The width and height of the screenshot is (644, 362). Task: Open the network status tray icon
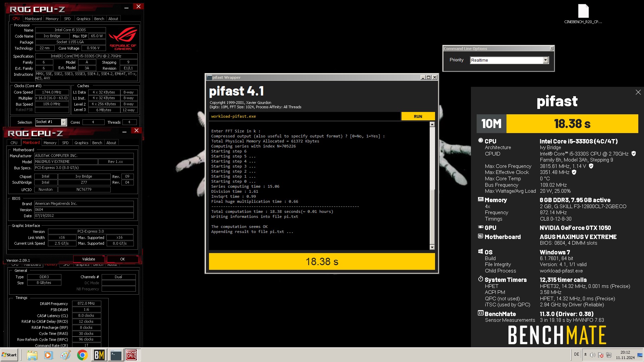[x=609, y=355]
